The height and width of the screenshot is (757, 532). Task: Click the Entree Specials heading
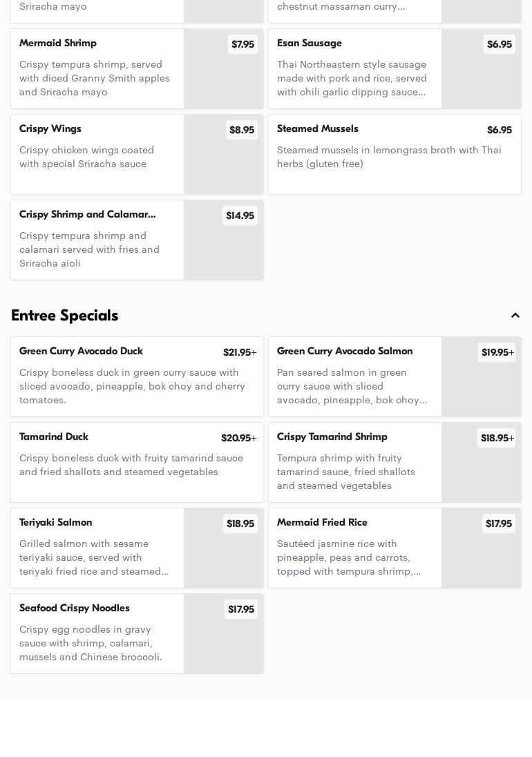tap(65, 316)
